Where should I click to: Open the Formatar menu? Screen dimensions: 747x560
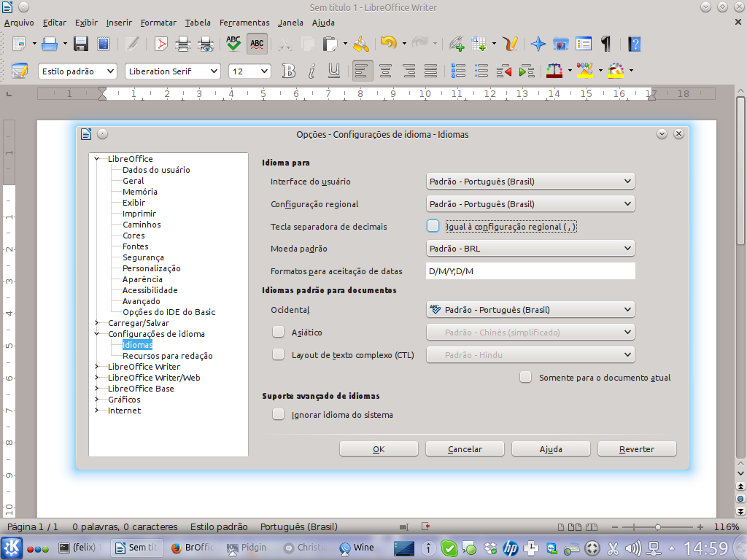coord(158,23)
